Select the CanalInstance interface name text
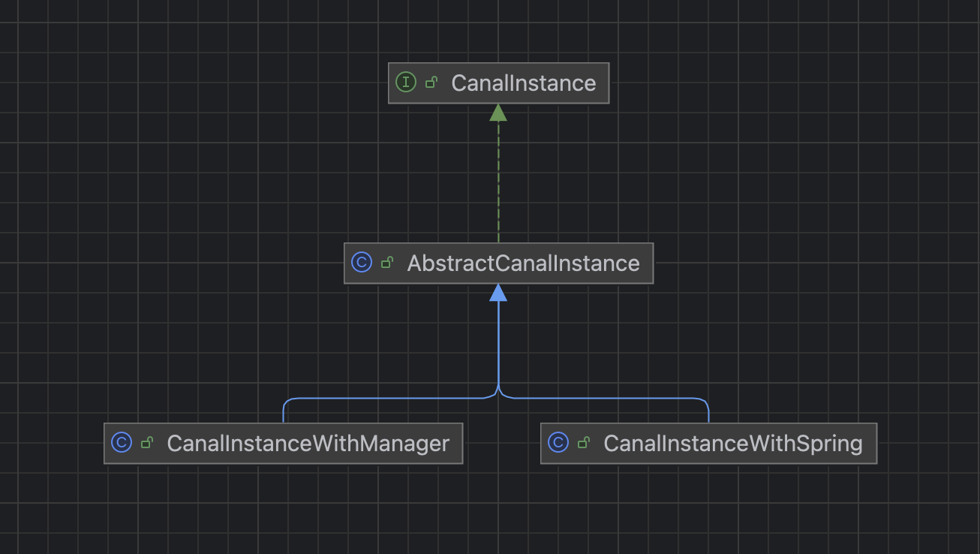 (523, 83)
